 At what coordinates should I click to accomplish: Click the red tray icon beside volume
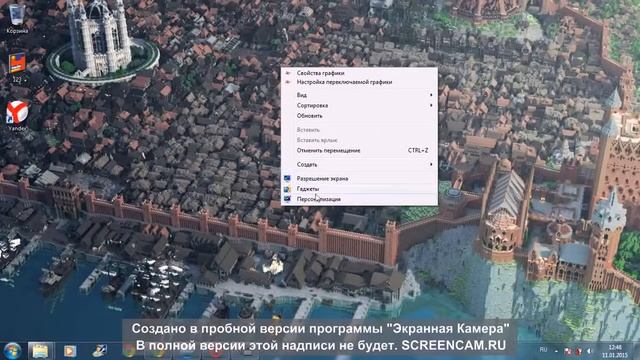pos(578,351)
